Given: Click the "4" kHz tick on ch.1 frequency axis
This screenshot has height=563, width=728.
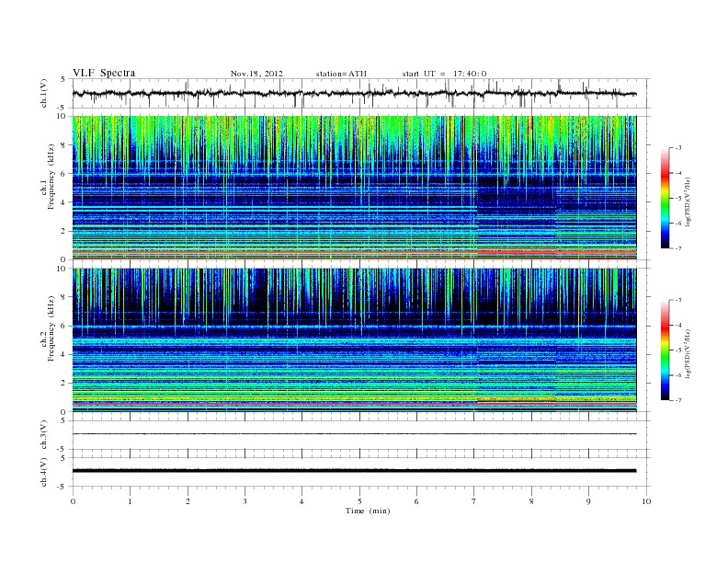Looking at the screenshot, I should (64, 202).
